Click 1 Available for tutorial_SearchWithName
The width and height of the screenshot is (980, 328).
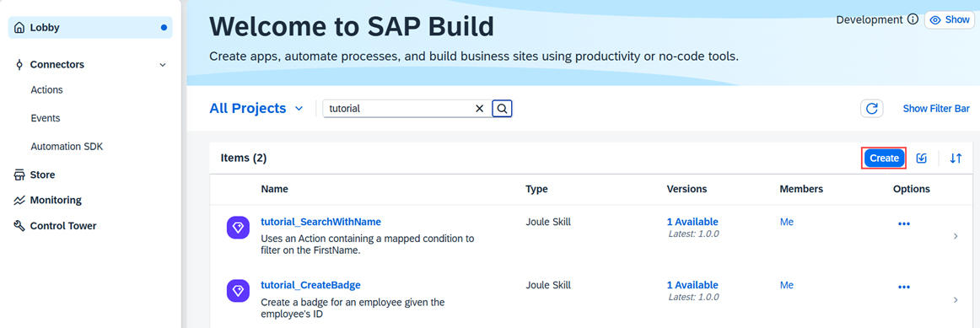[692, 222]
